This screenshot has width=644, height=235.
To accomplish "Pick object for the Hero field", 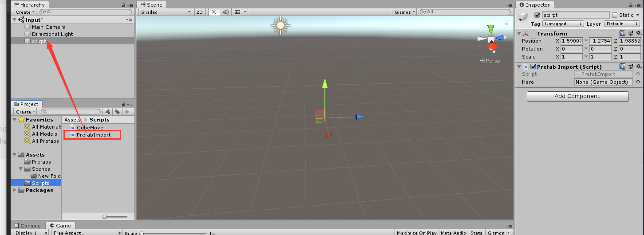I will [638, 82].
